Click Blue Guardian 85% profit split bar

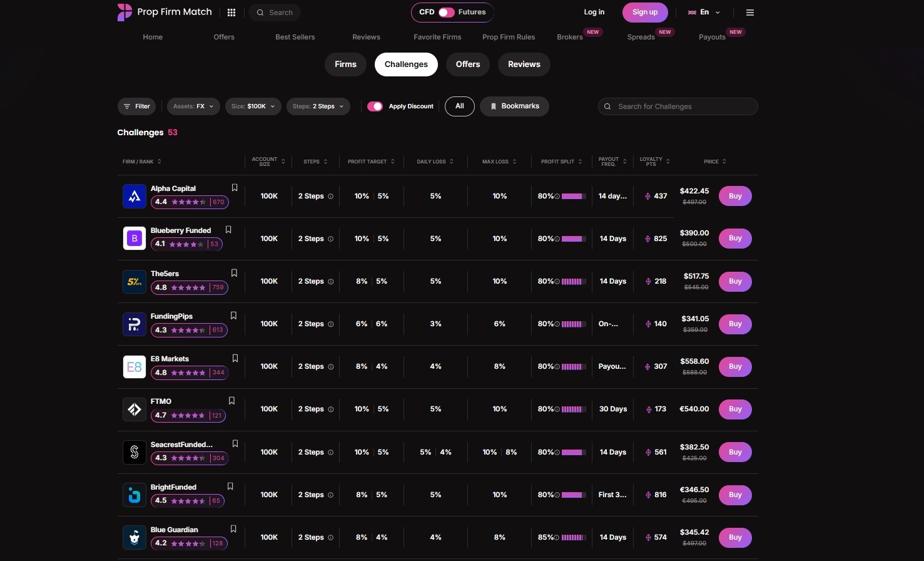coord(574,538)
